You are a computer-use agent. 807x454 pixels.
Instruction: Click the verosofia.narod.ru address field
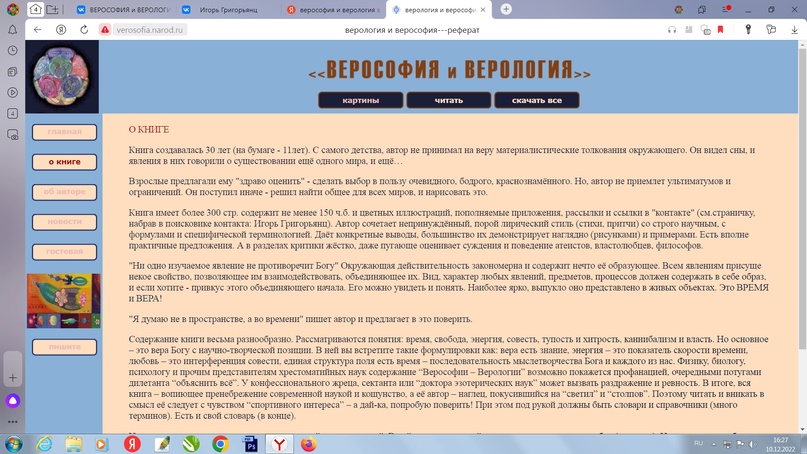pos(149,30)
